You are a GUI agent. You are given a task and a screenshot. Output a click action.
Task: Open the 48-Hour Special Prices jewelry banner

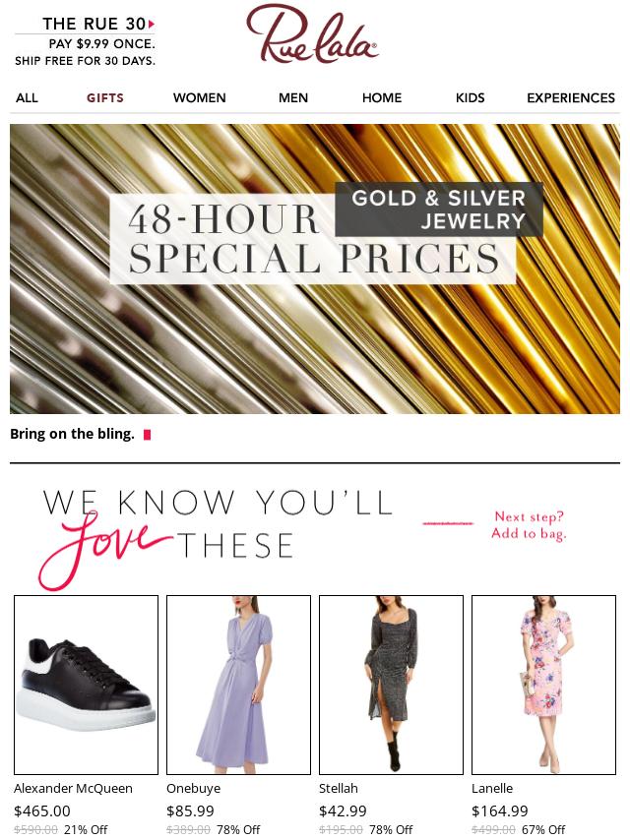[315, 269]
